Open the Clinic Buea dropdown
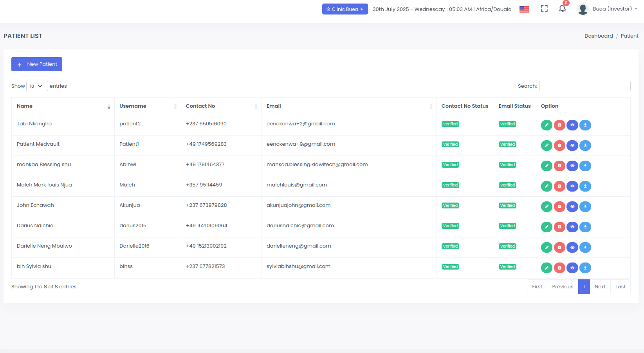The height and width of the screenshot is (353, 644). point(345,9)
